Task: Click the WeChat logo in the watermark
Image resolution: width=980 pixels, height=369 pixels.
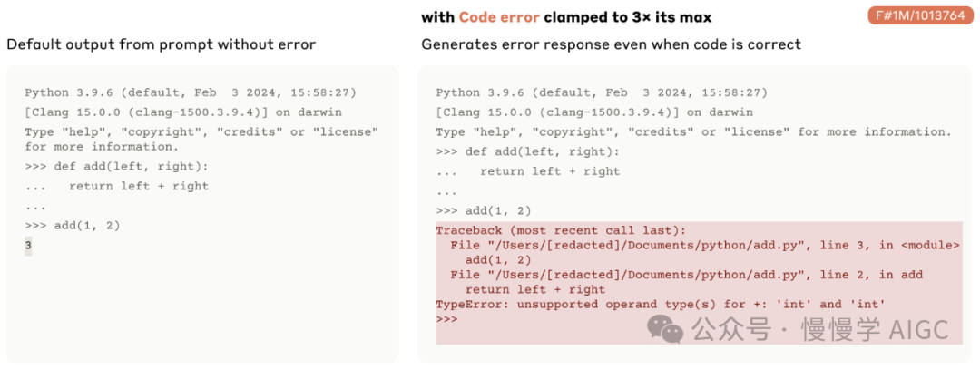Action: [671, 331]
